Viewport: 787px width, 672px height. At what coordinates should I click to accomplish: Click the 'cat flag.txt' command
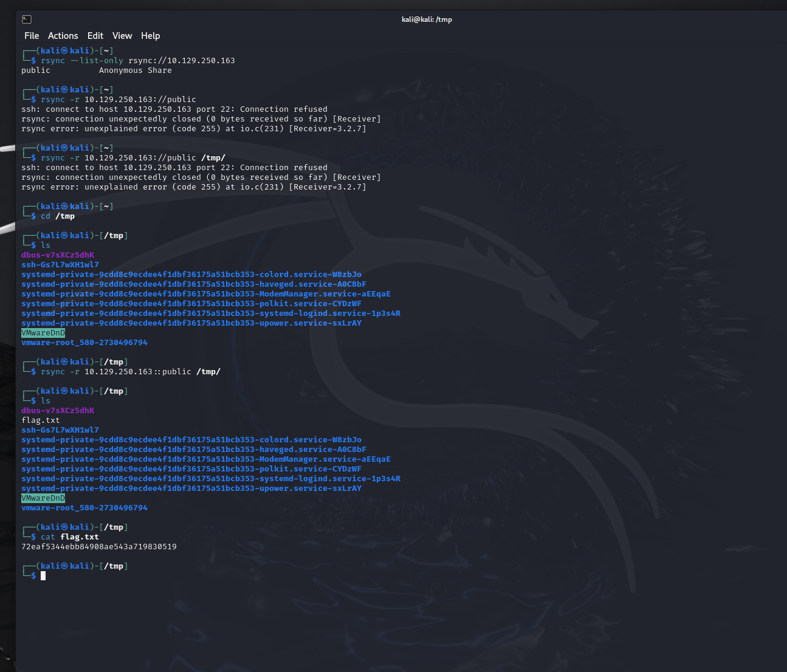70,537
